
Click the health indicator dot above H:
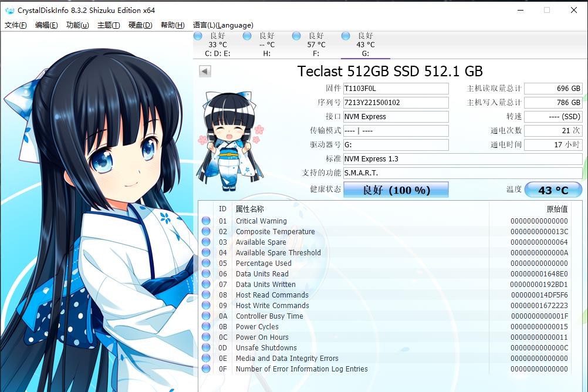click(x=247, y=36)
